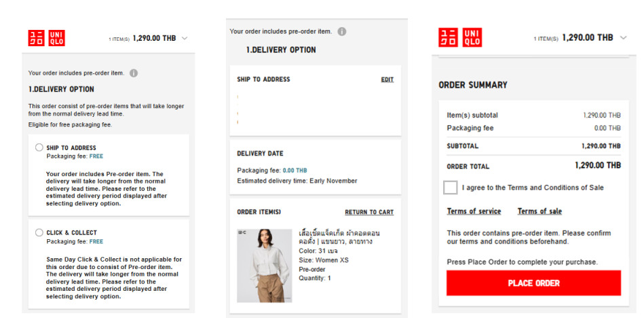Expand the right panel cart total chevron

pyautogui.click(x=623, y=37)
